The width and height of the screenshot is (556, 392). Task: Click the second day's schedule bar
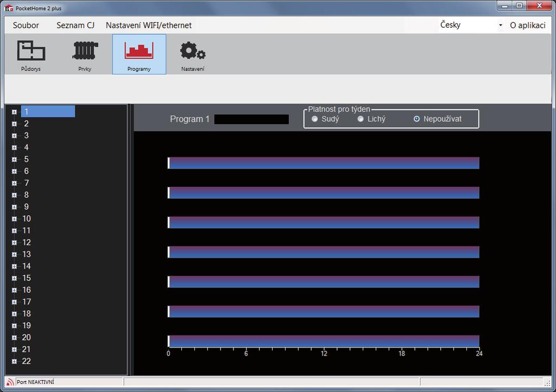pos(324,193)
